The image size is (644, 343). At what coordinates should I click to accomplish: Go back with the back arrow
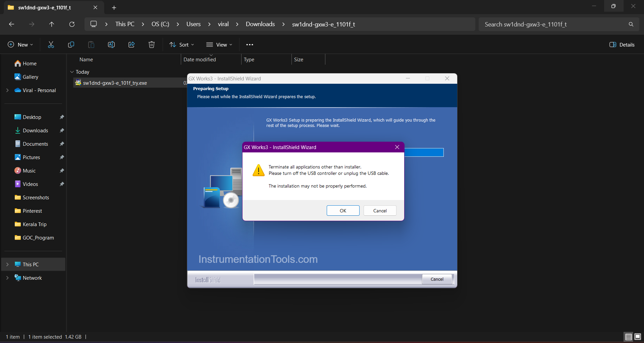11,24
